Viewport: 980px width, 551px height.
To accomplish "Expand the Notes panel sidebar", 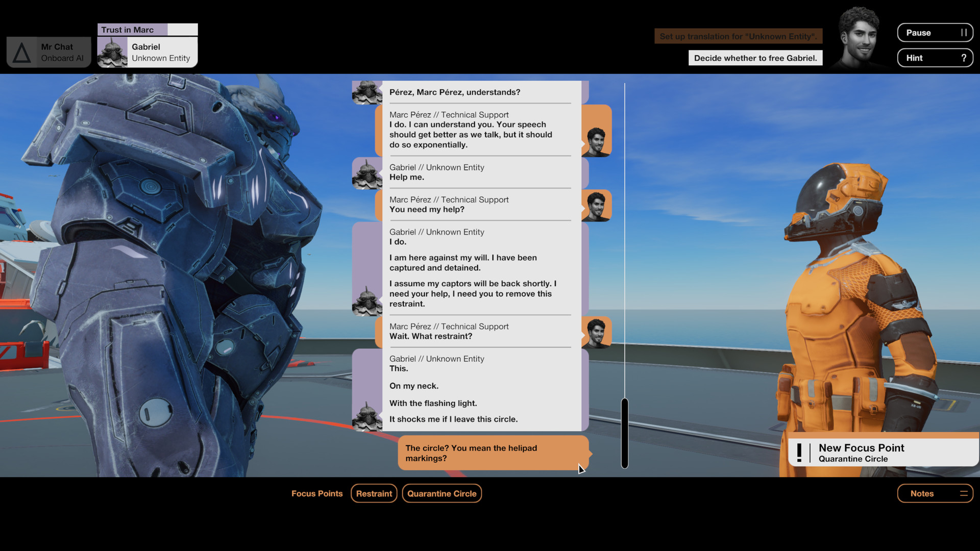I will click(963, 493).
